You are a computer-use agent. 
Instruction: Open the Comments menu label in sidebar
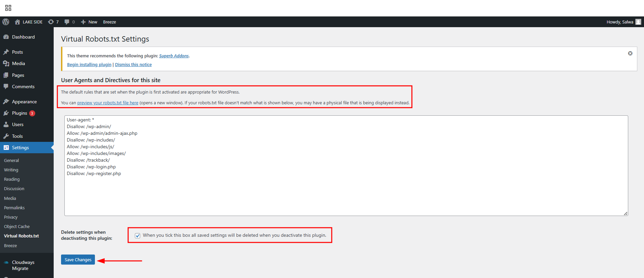coord(23,87)
